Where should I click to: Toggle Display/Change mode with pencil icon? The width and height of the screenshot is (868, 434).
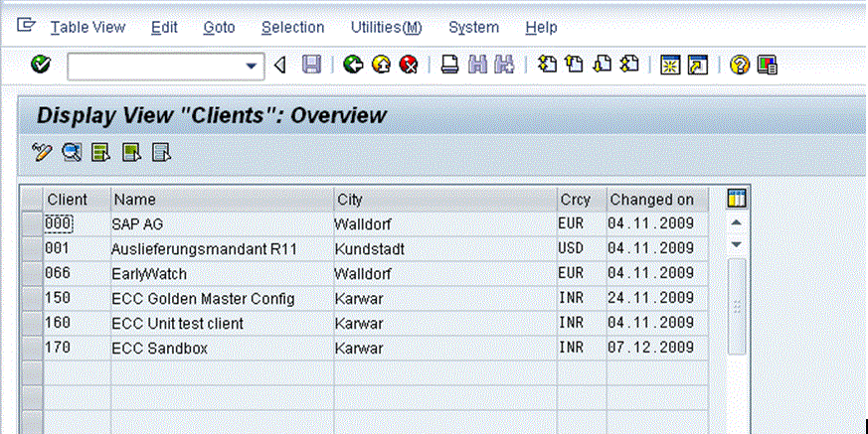click(x=41, y=152)
